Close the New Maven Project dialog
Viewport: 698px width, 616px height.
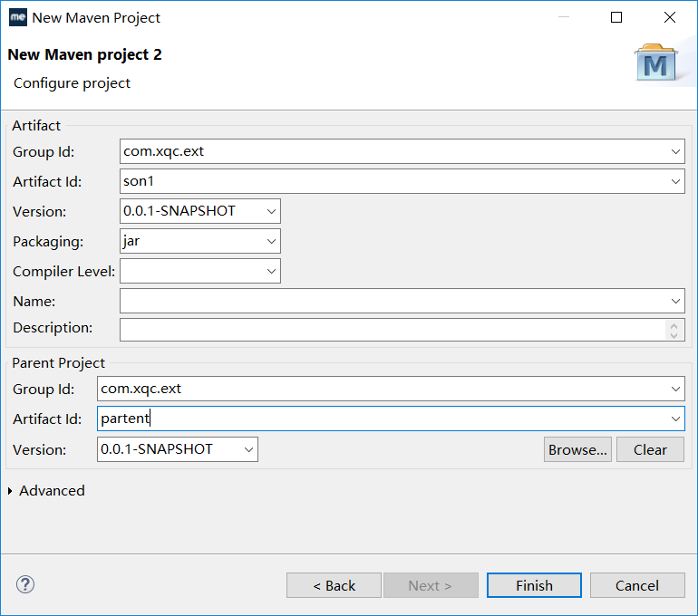(x=670, y=17)
